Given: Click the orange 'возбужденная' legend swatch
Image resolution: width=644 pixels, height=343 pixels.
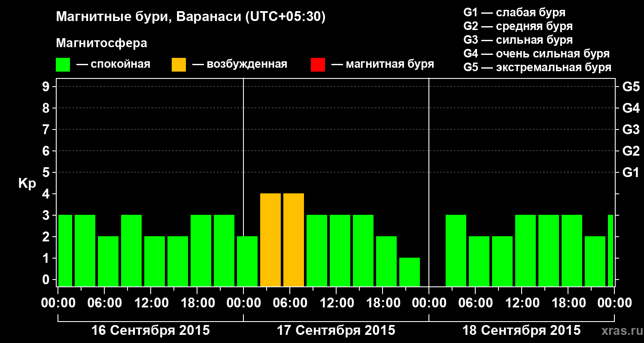Looking at the screenshot, I should (179, 65).
